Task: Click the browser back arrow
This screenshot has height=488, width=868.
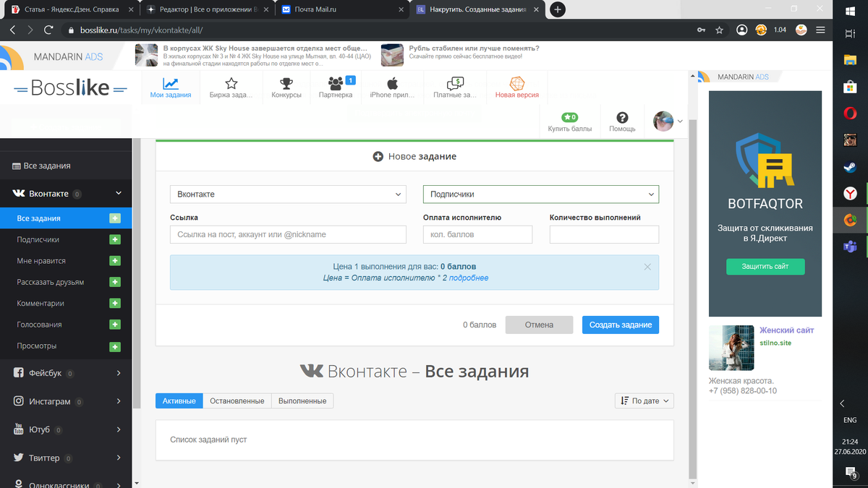Action: coord(12,30)
